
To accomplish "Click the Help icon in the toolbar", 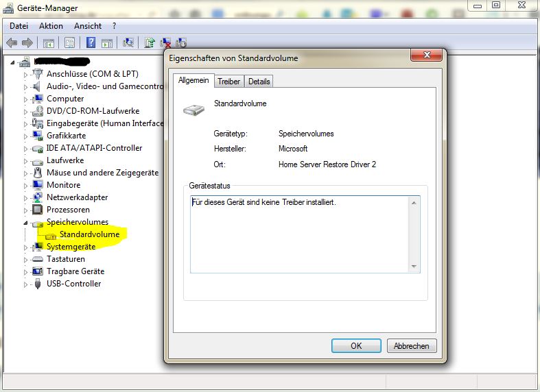I will tap(91, 42).
